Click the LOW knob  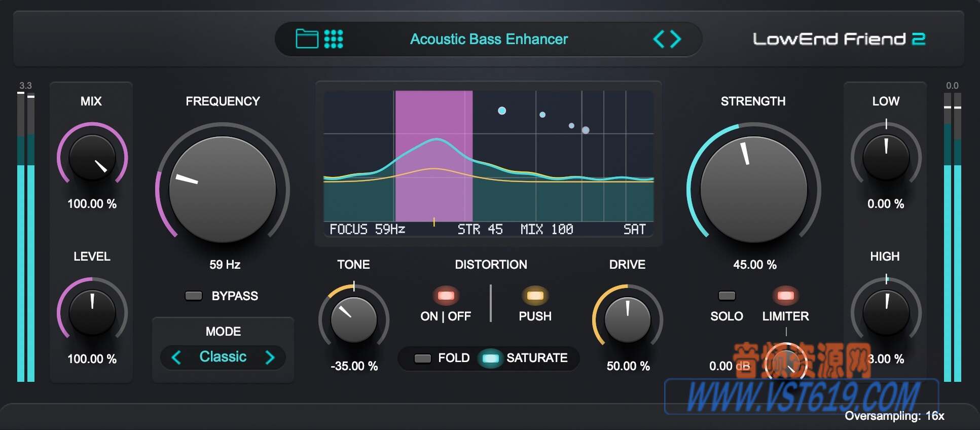(x=886, y=158)
